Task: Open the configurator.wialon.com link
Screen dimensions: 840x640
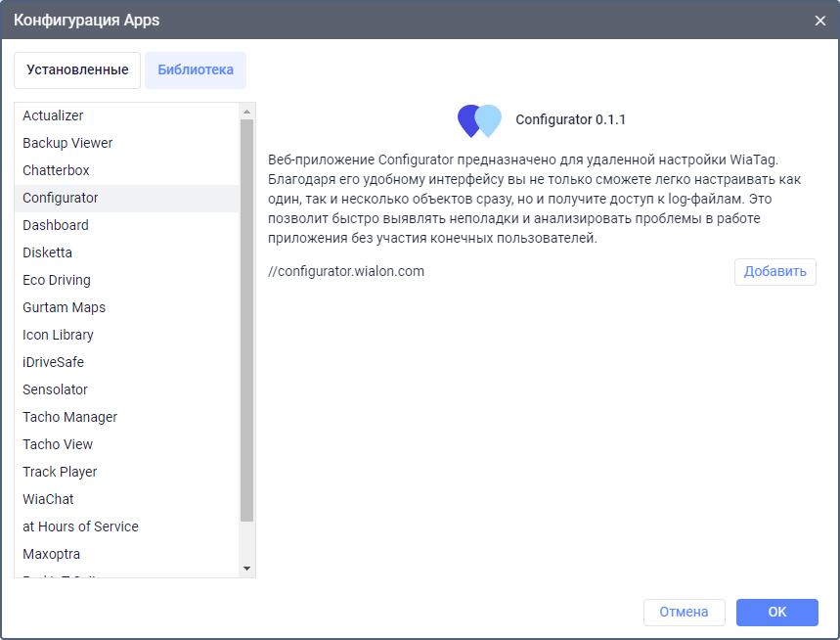Action: click(x=346, y=271)
